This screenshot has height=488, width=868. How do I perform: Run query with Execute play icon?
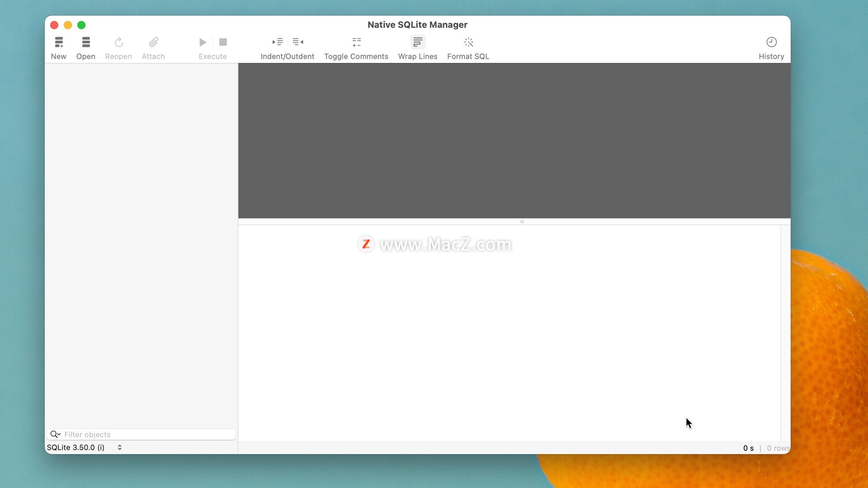click(203, 42)
